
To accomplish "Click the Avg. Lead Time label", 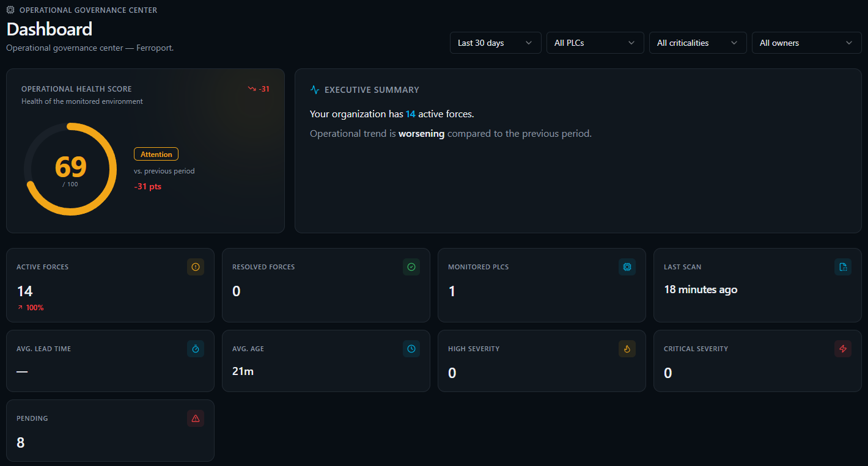I will coord(43,349).
